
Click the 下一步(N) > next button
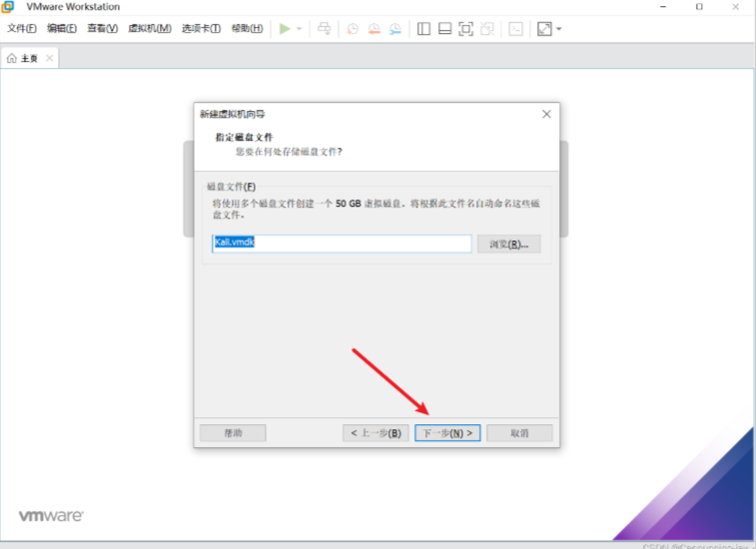[x=447, y=433]
